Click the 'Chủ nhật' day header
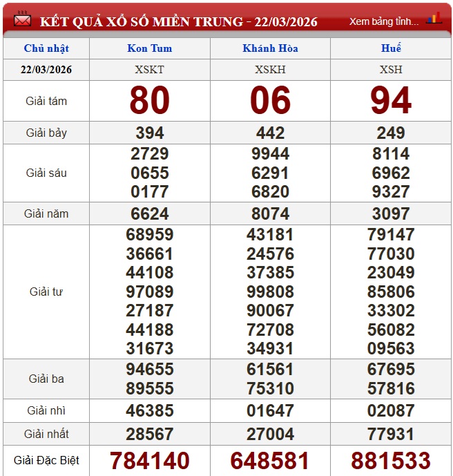Image resolution: width=453 pixels, height=476 pixels. pos(46,48)
